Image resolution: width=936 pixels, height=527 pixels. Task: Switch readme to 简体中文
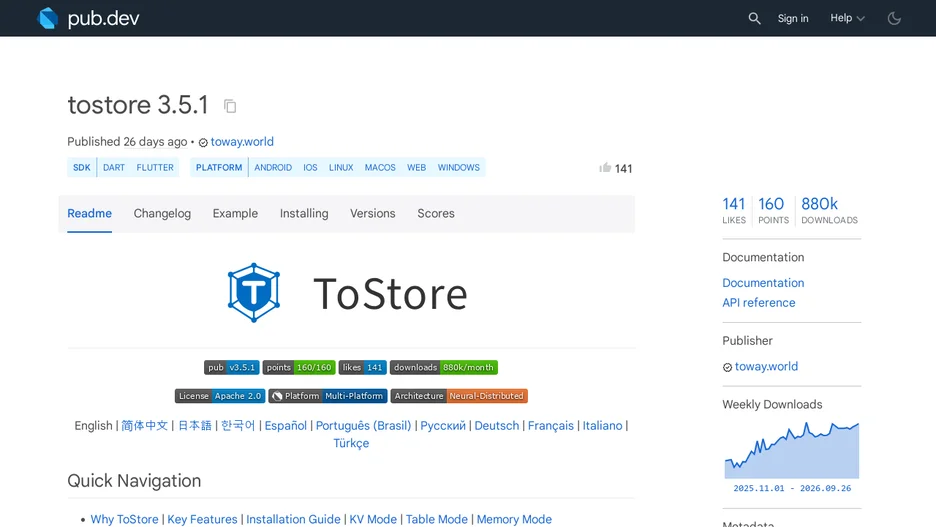[144, 426]
